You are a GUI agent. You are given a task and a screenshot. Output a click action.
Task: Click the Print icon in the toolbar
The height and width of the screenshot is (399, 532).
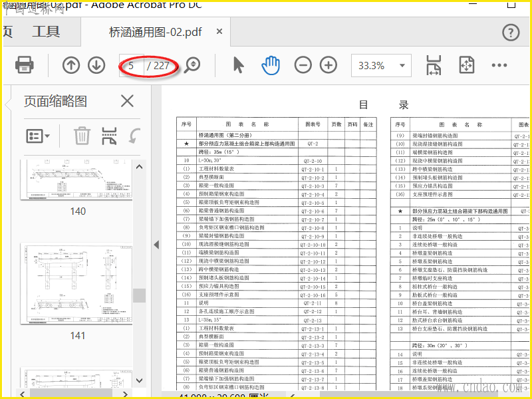[25, 65]
